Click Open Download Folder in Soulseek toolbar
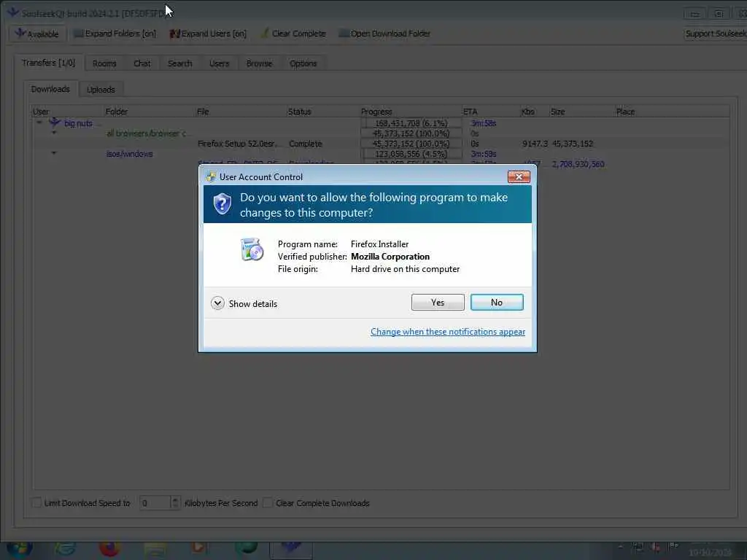This screenshot has height=560, width=747. (x=384, y=34)
